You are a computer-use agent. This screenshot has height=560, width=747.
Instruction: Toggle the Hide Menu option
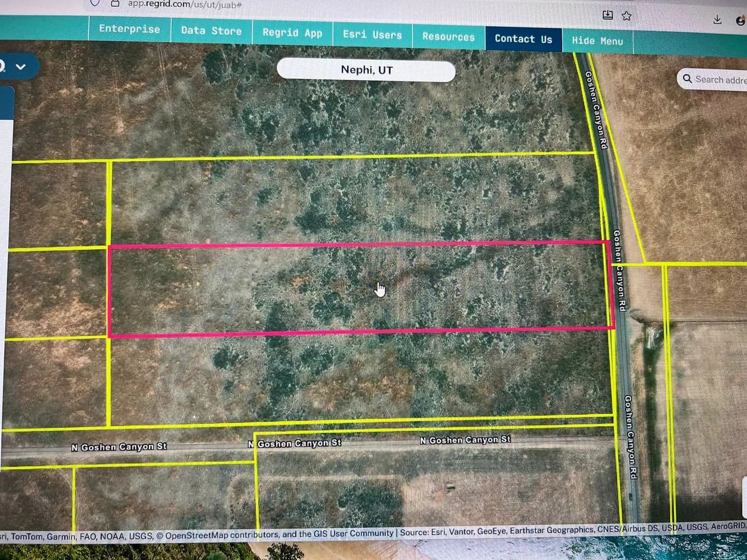point(597,41)
